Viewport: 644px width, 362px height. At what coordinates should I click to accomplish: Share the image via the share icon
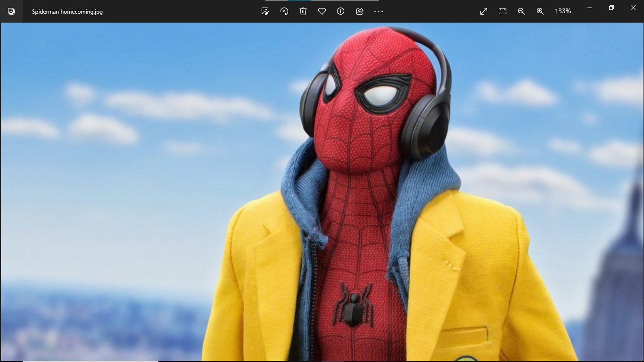pos(360,11)
